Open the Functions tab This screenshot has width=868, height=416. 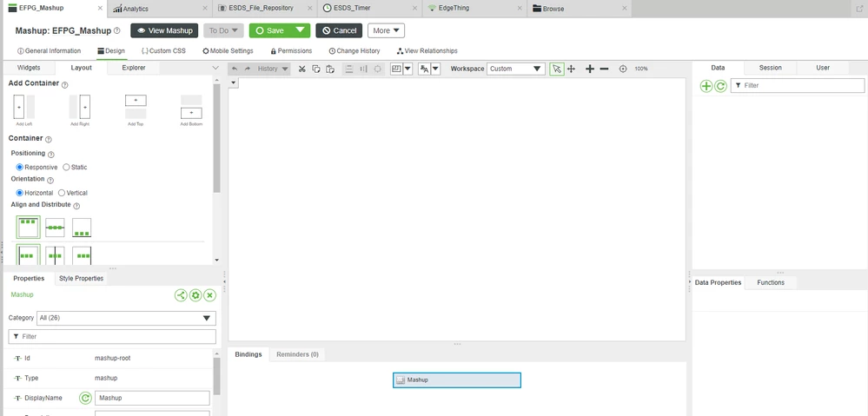click(771, 282)
